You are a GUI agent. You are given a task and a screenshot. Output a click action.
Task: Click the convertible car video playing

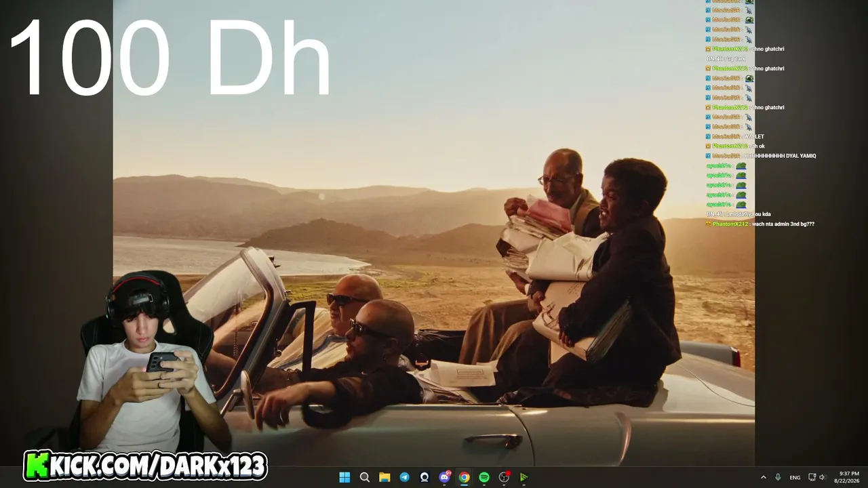coord(434,233)
